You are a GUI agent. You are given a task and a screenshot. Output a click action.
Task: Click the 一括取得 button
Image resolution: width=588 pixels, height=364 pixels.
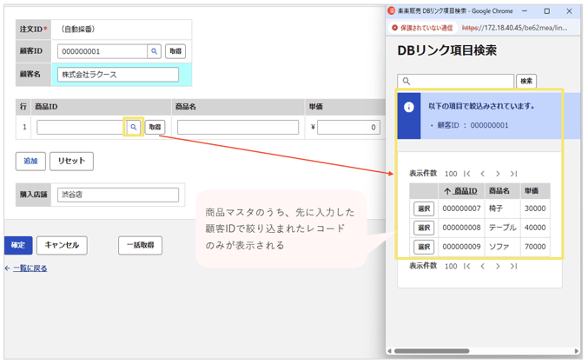click(x=140, y=246)
